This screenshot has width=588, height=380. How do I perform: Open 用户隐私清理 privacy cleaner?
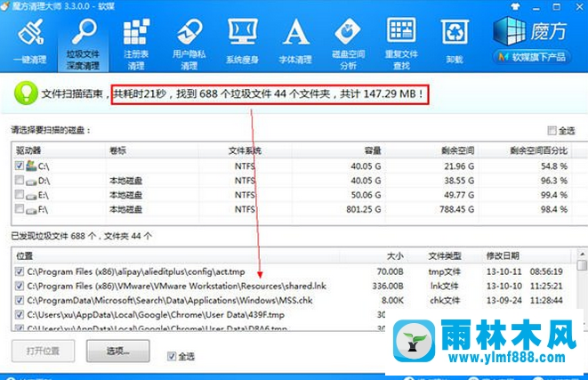pos(189,44)
